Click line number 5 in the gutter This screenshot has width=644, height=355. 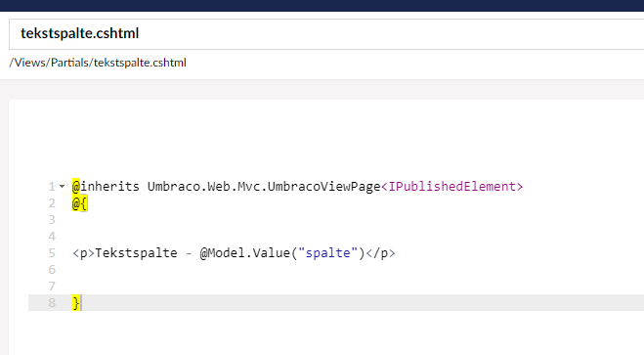pos(52,253)
